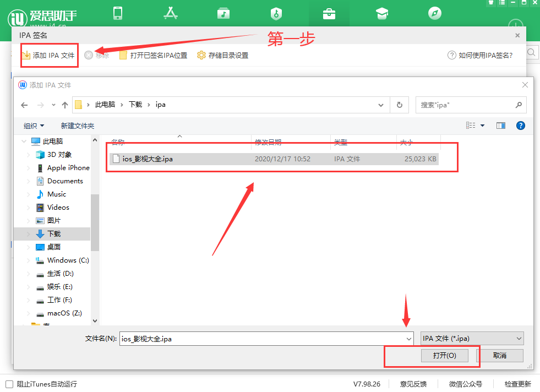Go up one folder level

[65, 105]
